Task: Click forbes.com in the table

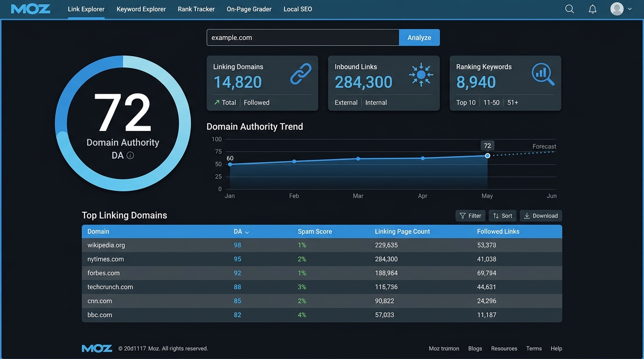Action: tap(103, 273)
